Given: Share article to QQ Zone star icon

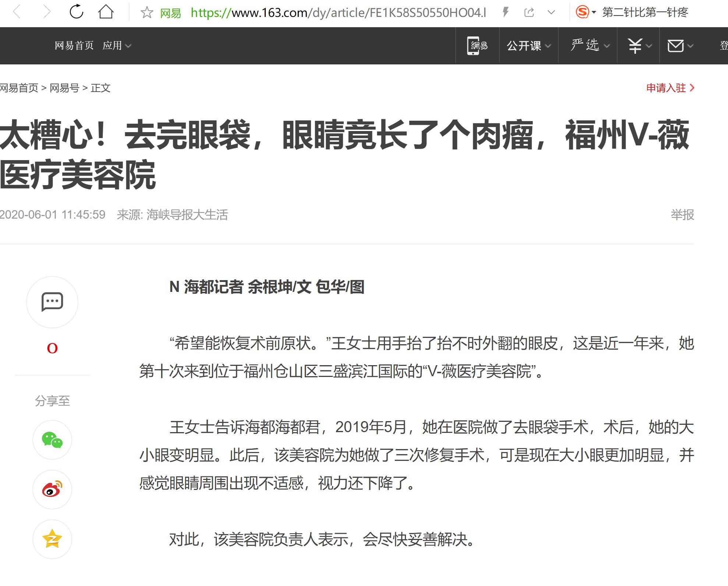Looking at the screenshot, I should click(x=52, y=539).
